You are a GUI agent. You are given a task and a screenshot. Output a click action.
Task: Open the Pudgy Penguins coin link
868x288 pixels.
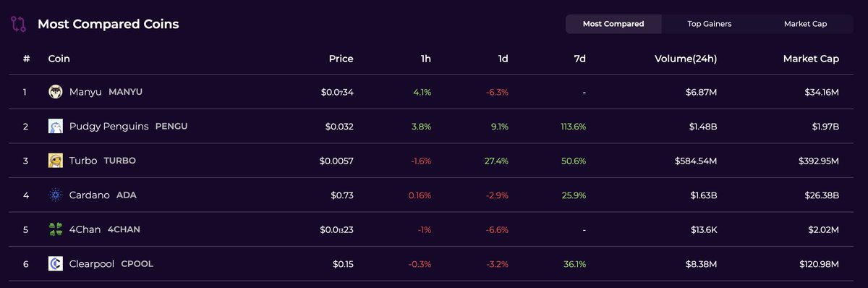[x=109, y=126]
